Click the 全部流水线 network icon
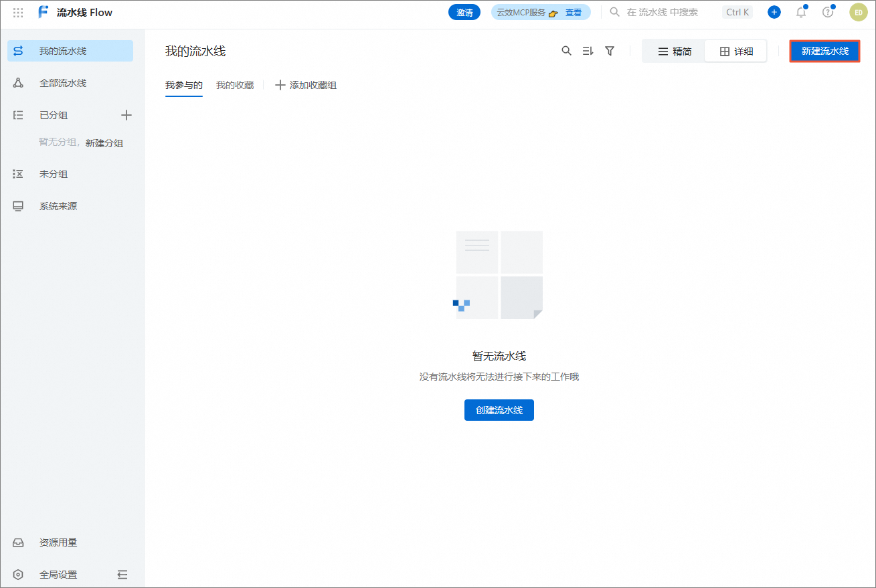The width and height of the screenshot is (876, 588). [18, 83]
